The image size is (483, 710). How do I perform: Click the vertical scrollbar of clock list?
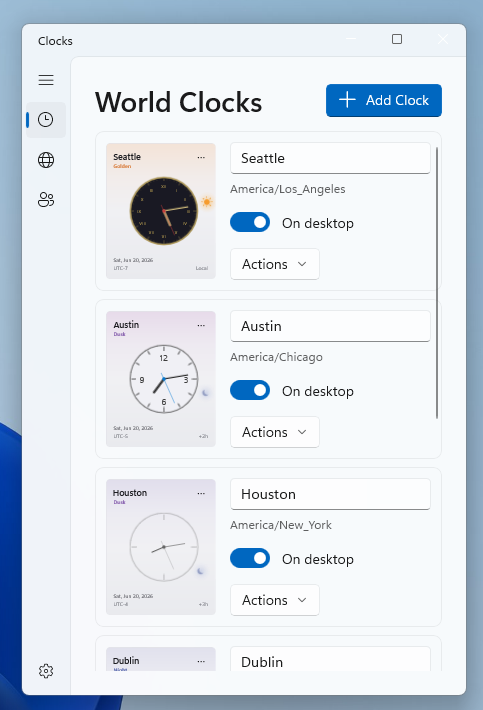[x=437, y=283]
